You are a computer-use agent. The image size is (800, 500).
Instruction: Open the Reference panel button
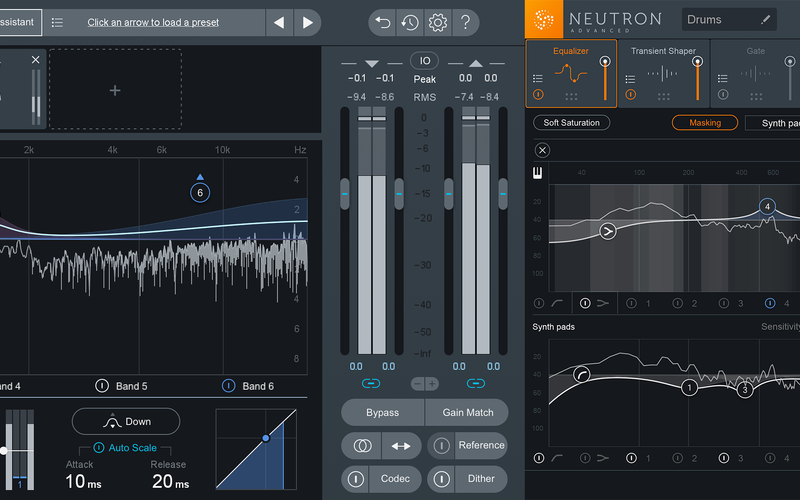click(x=481, y=445)
